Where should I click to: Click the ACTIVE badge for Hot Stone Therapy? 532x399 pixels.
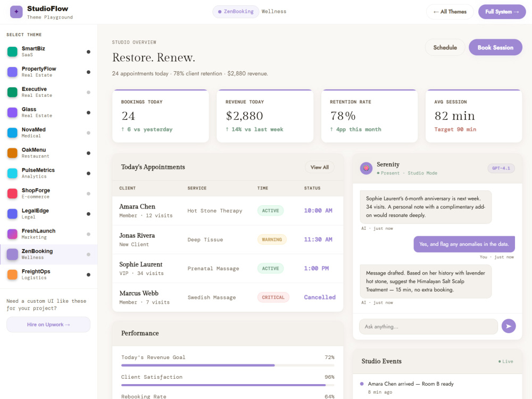[x=270, y=211]
